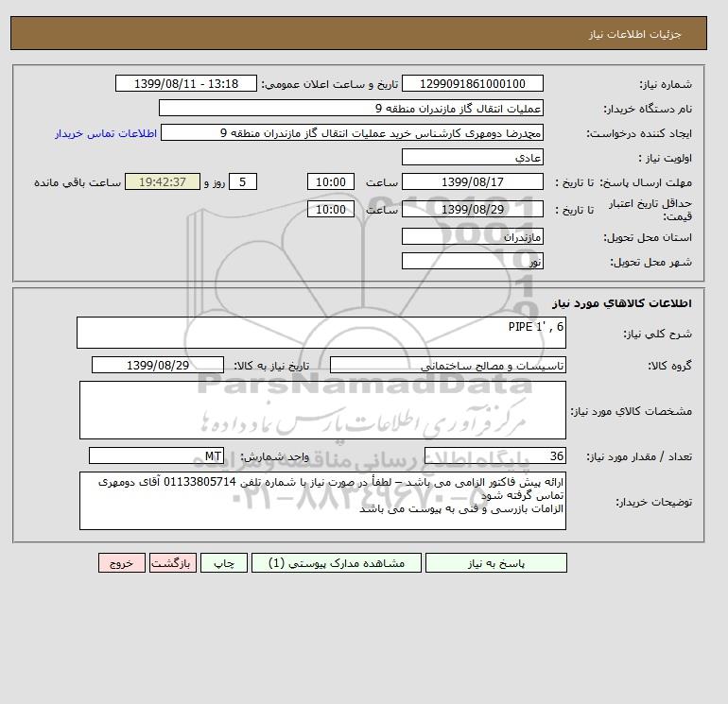Image resolution: width=728 pixels, height=704 pixels.
Task: Click the remaining time counter 19:42:37
Action: 163,182
